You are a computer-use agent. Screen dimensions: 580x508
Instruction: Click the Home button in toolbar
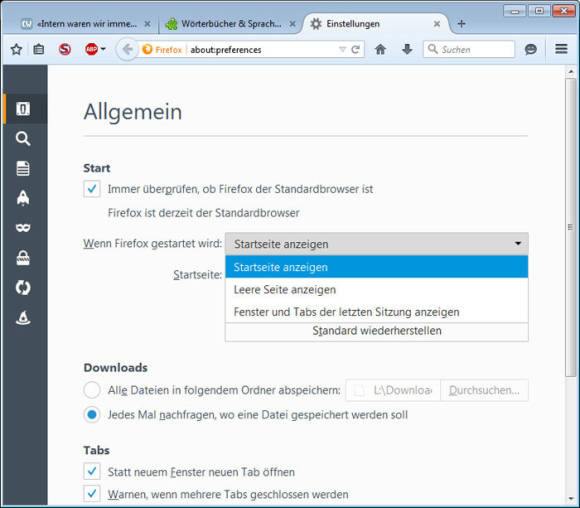[x=380, y=49]
